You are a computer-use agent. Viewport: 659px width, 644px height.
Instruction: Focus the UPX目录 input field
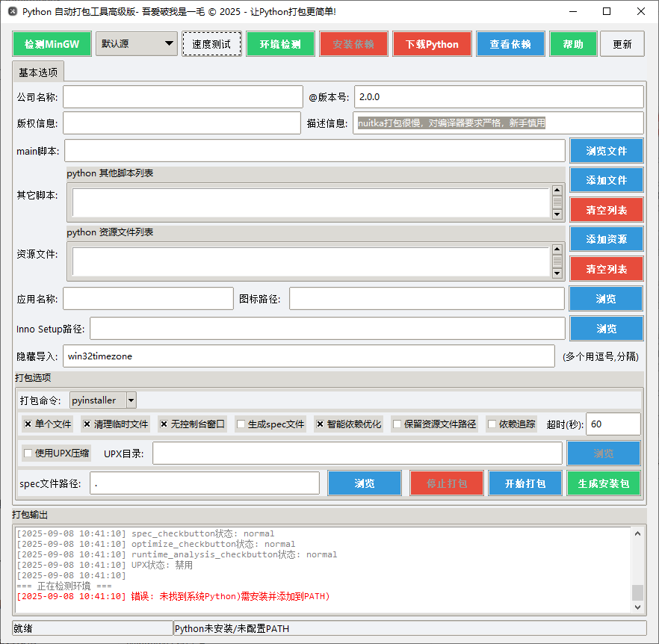click(357, 453)
